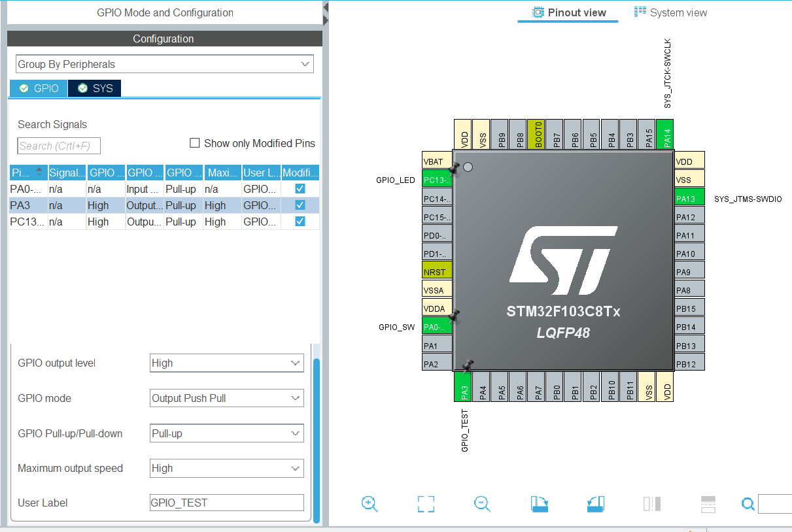
Task: Switch to the SYS tab
Action: (x=95, y=88)
